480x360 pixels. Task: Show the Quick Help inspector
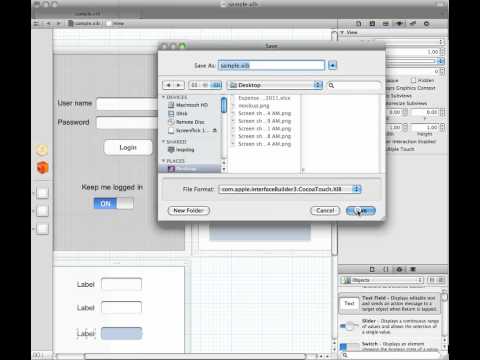tap(372, 24)
